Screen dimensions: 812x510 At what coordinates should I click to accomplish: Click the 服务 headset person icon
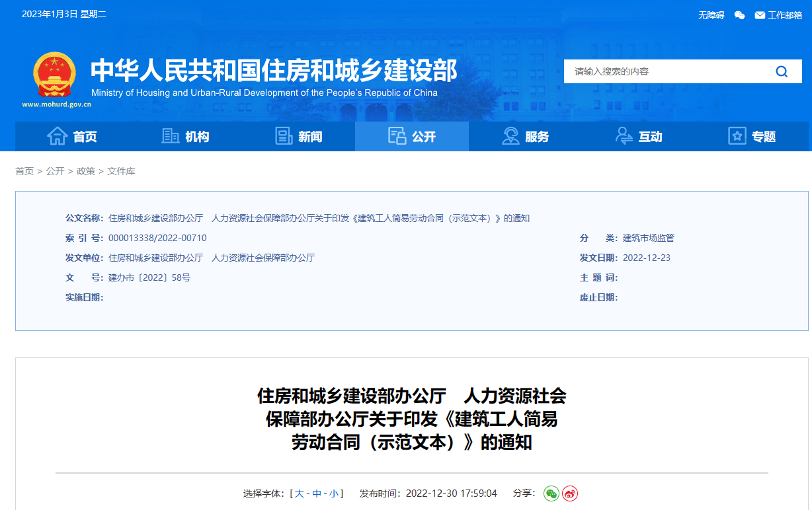click(510, 136)
